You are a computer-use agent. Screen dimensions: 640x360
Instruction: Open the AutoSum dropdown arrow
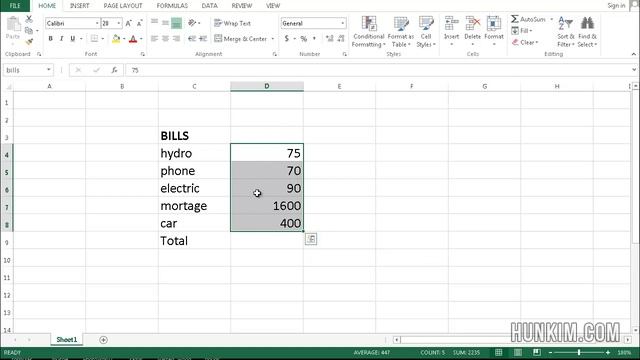coord(551,19)
